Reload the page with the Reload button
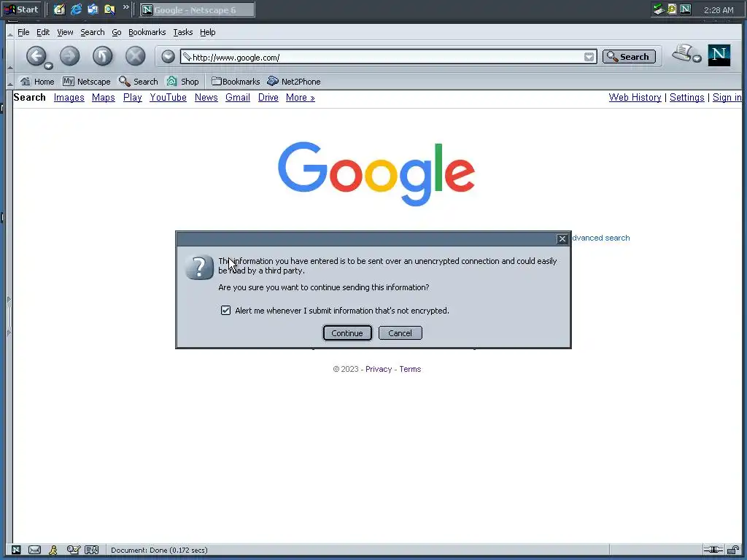 click(x=102, y=56)
